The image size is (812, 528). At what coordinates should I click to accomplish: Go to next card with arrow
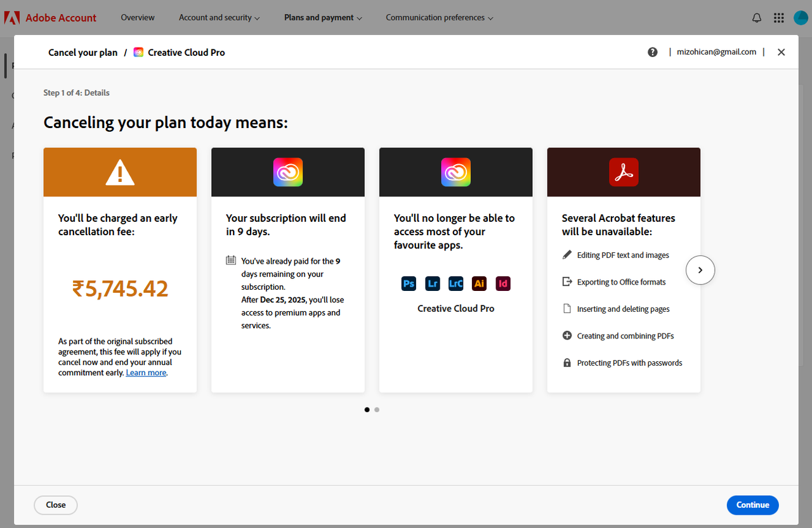tap(700, 270)
